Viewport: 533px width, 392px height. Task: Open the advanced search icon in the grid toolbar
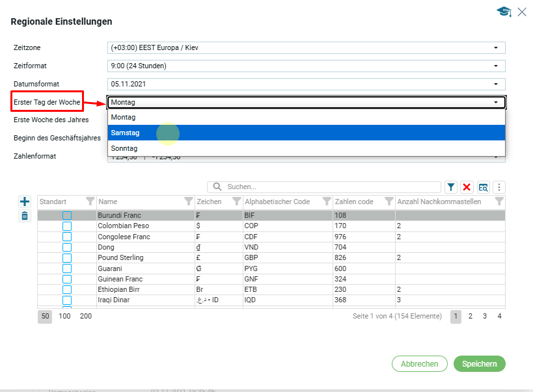pos(483,187)
